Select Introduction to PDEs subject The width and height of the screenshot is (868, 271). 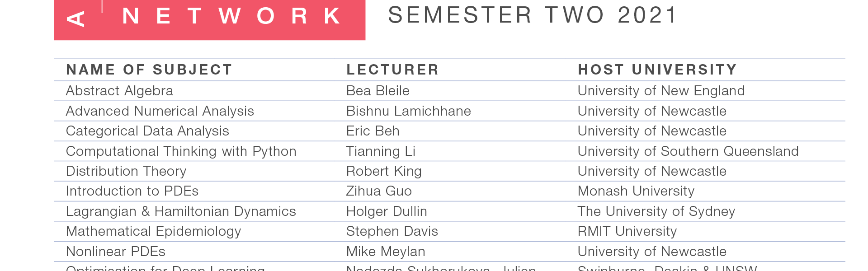[x=132, y=191]
